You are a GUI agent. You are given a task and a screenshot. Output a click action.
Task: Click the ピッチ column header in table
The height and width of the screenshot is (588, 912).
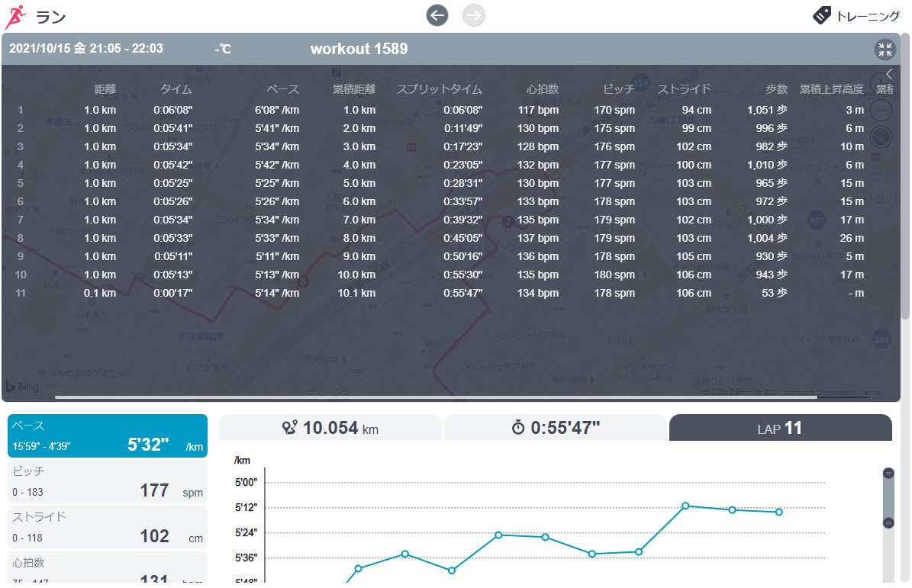pos(619,89)
